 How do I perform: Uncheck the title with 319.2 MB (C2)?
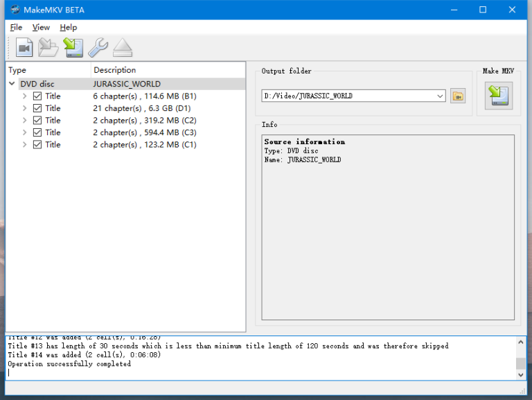[x=37, y=121]
